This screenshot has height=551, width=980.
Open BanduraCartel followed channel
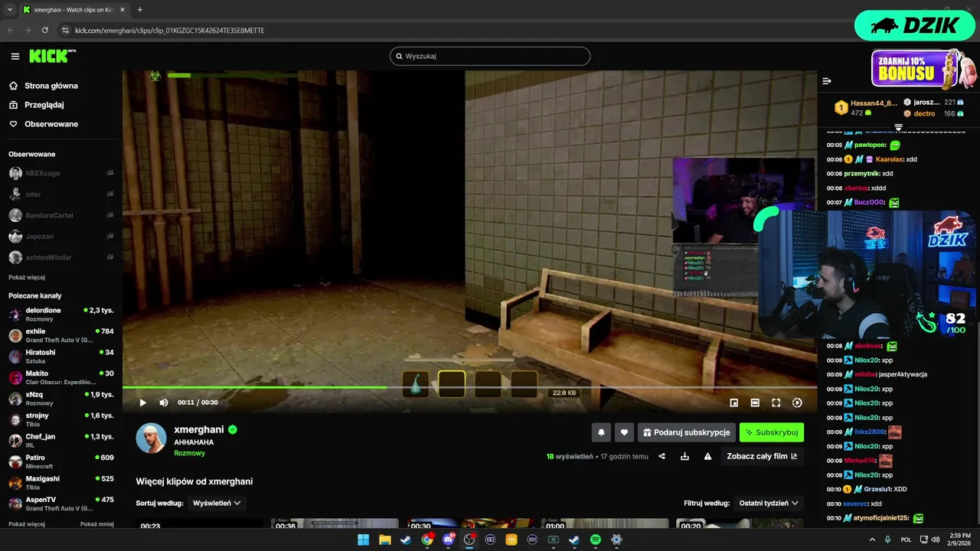[x=61, y=215]
